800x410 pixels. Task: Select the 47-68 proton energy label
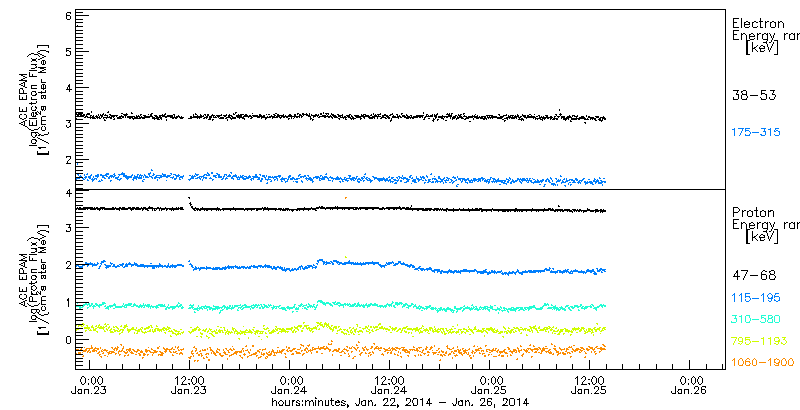pos(754,275)
